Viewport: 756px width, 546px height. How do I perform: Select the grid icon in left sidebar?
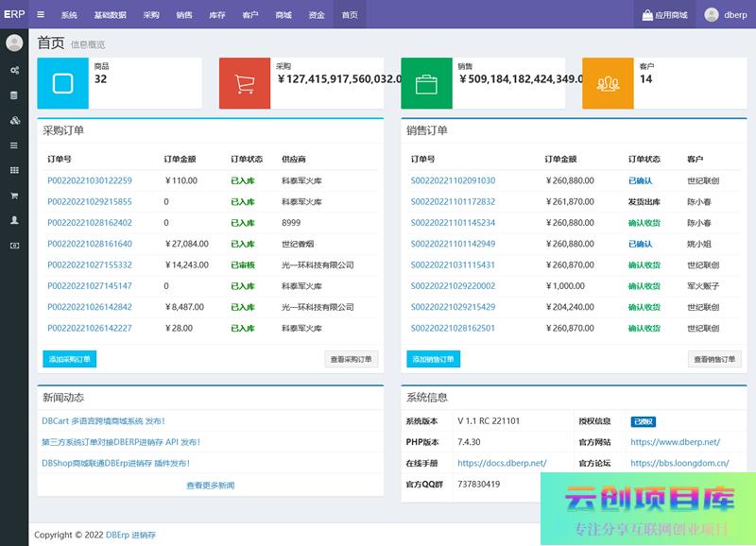[x=14, y=170]
